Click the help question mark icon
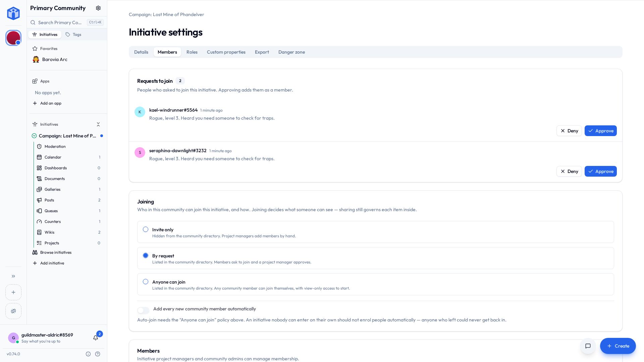The width and height of the screenshot is (644, 362). [98, 354]
